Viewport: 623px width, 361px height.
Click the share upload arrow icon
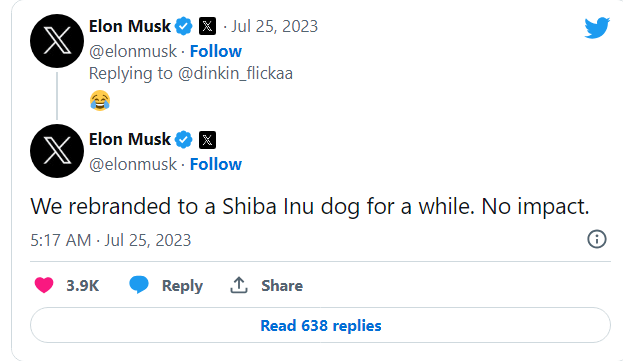coord(239,285)
